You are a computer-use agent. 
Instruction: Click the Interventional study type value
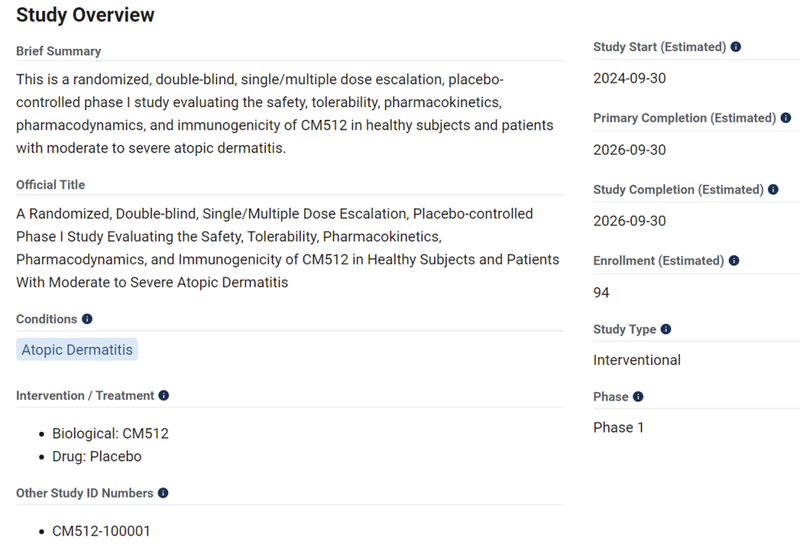click(637, 360)
